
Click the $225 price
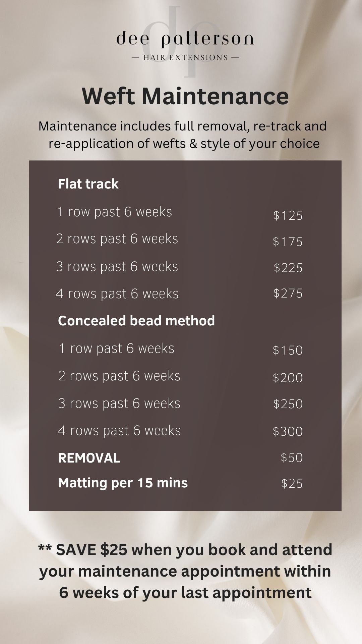[x=288, y=268]
